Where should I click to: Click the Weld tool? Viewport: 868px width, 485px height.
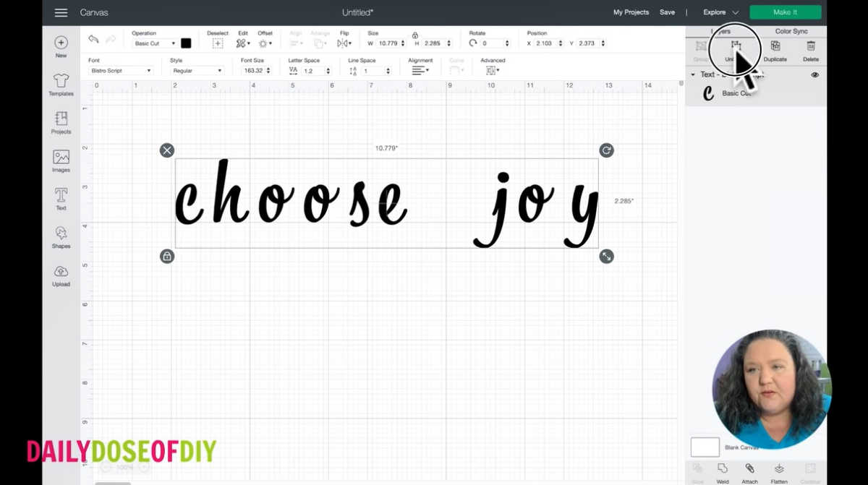(x=722, y=468)
